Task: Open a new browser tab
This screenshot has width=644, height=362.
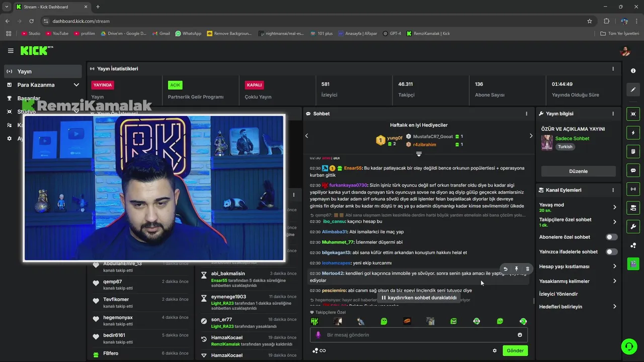Action: pyautogui.click(x=98, y=7)
